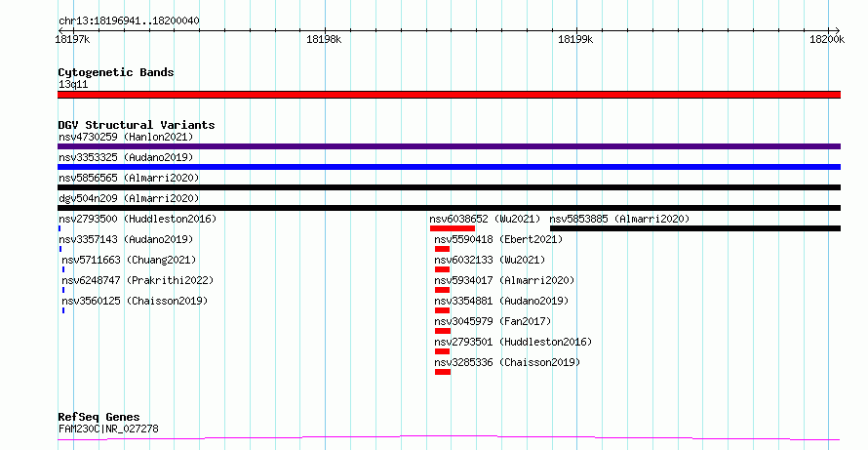Select nsv5711663 (Chuang2021) variant label

(x=129, y=260)
